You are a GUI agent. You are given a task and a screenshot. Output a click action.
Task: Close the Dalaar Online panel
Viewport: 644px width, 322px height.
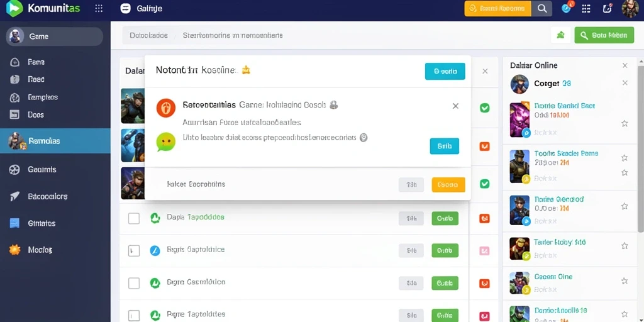coord(625,65)
